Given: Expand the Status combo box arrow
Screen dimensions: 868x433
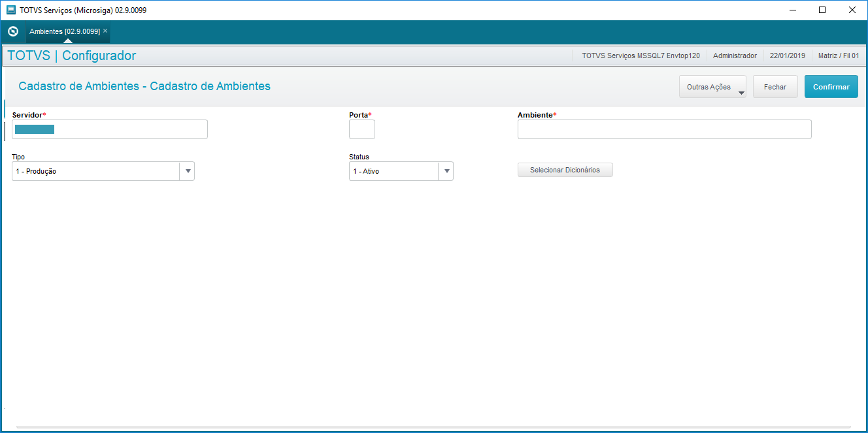Looking at the screenshot, I should tap(446, 171).
